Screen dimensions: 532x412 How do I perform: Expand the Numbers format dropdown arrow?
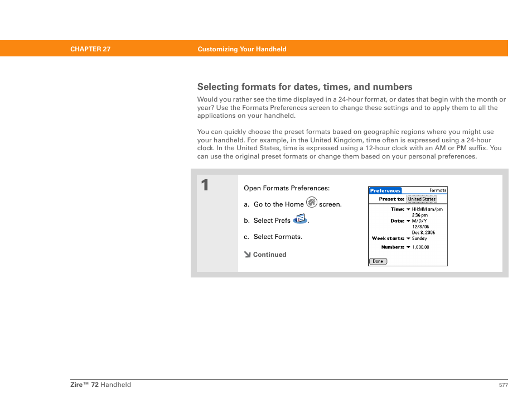[408, 247]
